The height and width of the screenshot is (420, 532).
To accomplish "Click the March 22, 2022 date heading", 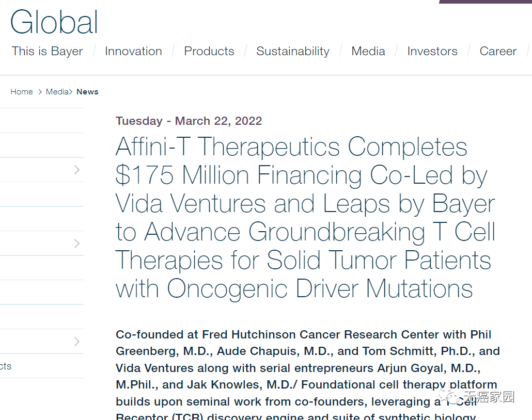I will click(x=189, y=121).
